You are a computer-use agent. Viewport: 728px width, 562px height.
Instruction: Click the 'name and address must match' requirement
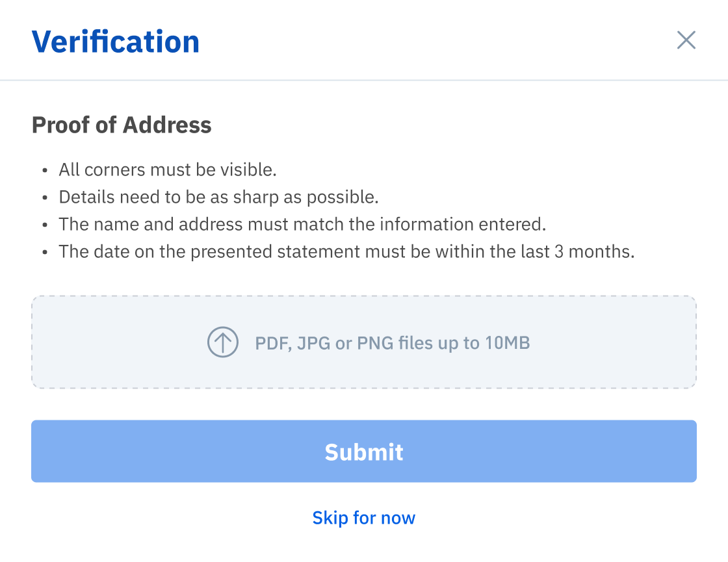click(302, 225)
